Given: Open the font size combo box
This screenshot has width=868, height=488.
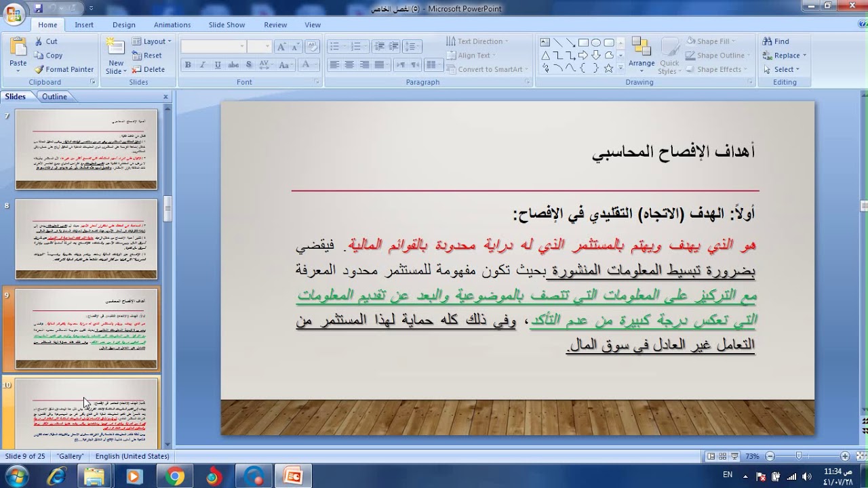Looking at the screenshot, I should click(259, 47).
